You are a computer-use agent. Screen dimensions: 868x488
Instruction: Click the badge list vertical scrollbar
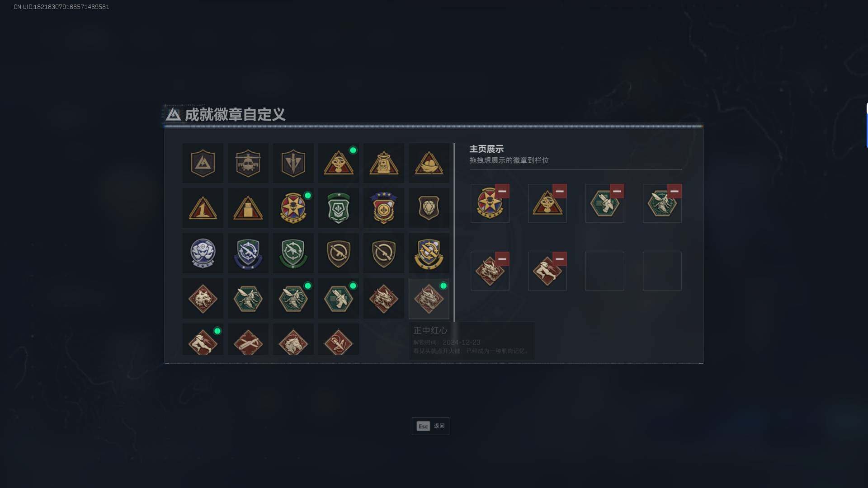(x=454, y=232)
